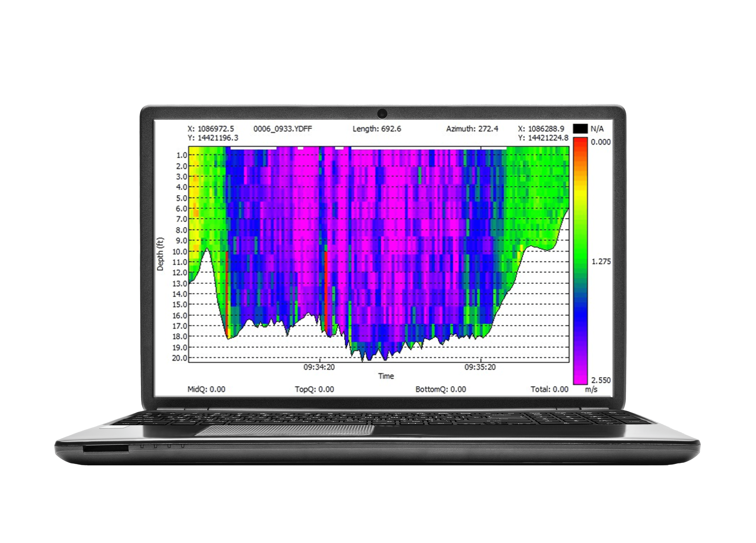The width and height of the screenshot is (756, 543).
Task: Click the file name 0006_0933.YDFF
Action: click(283, 129)
